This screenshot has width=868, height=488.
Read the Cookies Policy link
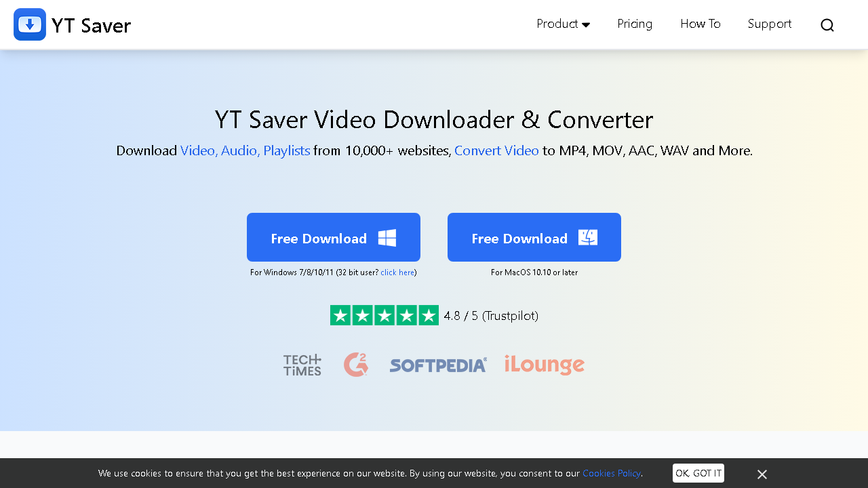(x=612, y=473)
